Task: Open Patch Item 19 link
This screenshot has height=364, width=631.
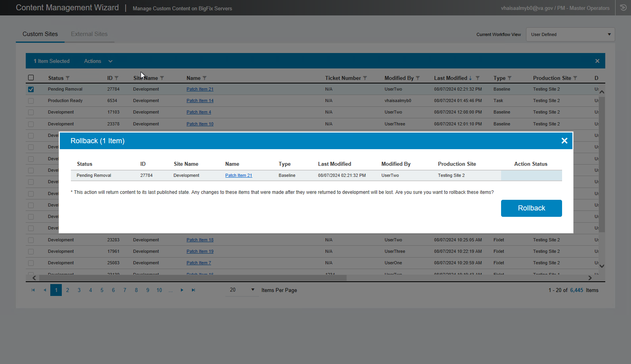Action: tap(200, 251)
